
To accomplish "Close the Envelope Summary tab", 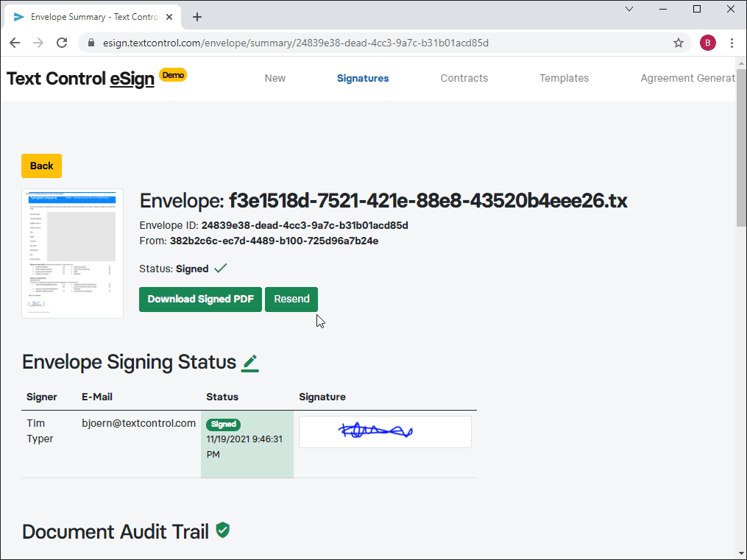I will [x=169, y=17].
